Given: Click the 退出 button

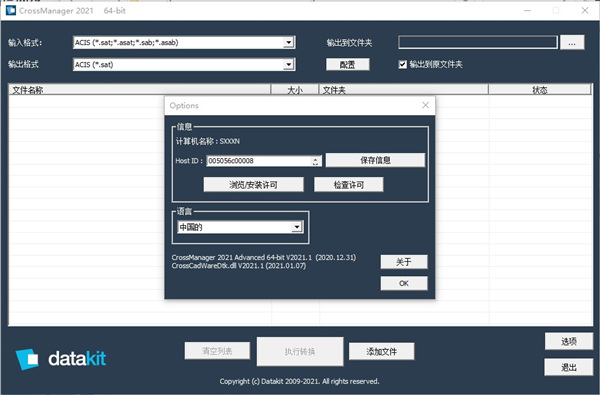Looking at the screenshot, I should coord(569,367).
